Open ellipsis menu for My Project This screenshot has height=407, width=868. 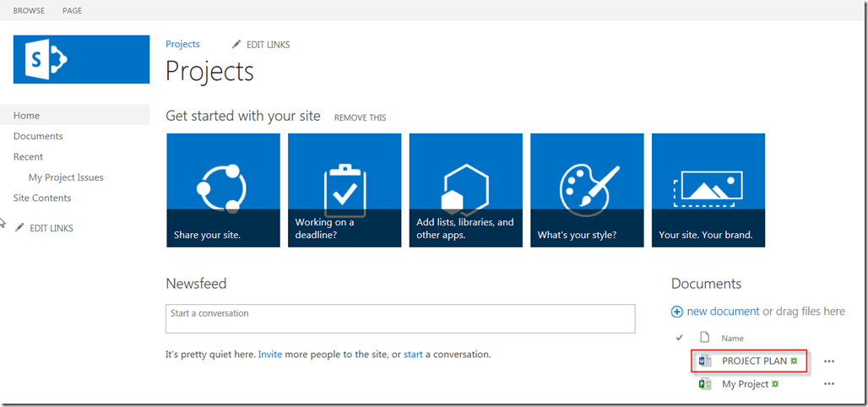829,384
